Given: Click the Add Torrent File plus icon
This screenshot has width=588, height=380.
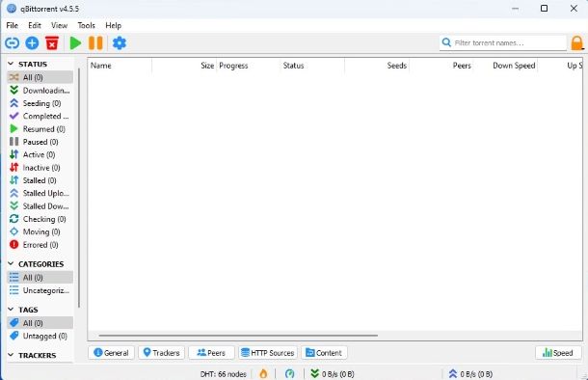Looking at the screenshot, I should pyautogui.click(x=32, y=43).
